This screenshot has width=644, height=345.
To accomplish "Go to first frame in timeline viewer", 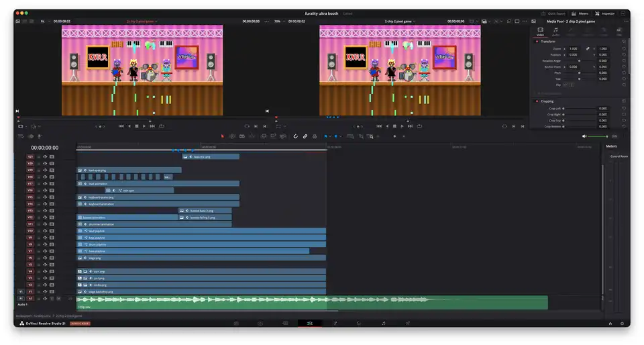I will click(x=378, y=126).
